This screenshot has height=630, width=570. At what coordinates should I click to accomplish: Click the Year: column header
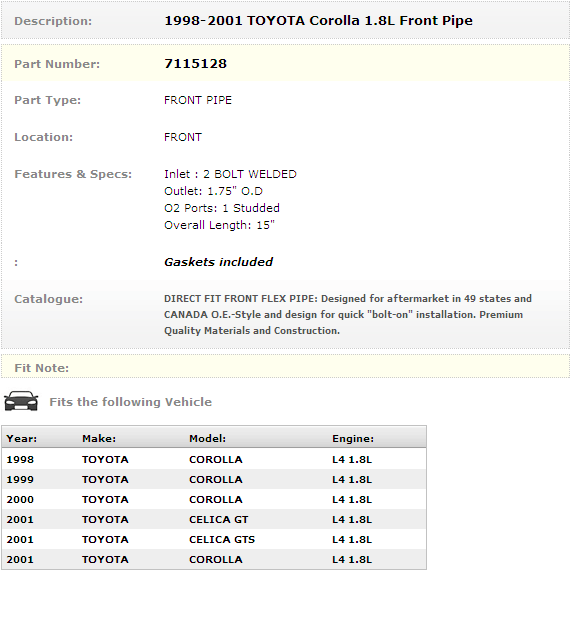tap(22, 438)
